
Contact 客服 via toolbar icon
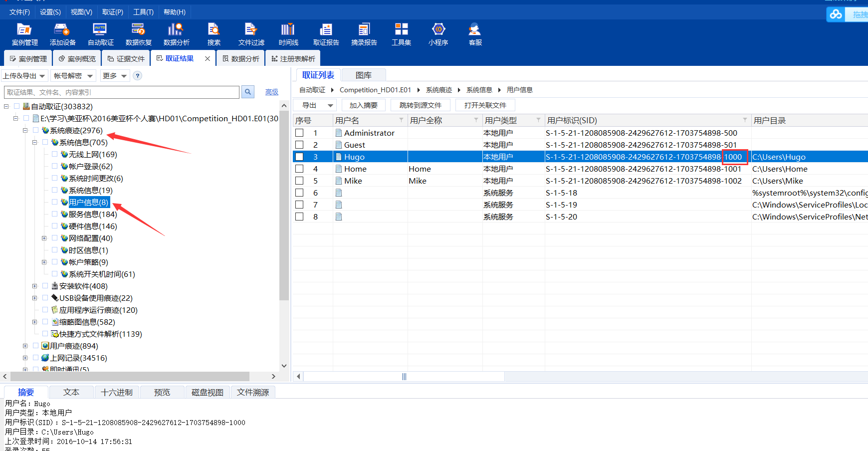coord(475,34)
